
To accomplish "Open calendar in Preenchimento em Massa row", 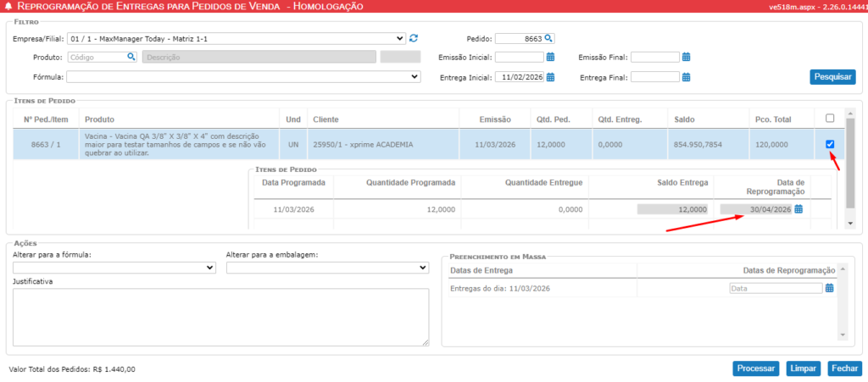I will [x=830, y=288].
